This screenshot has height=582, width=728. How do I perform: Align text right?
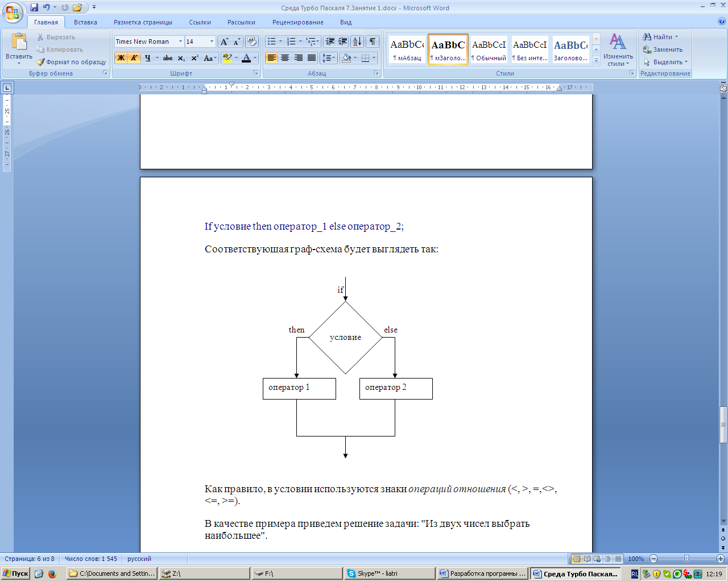298,58
